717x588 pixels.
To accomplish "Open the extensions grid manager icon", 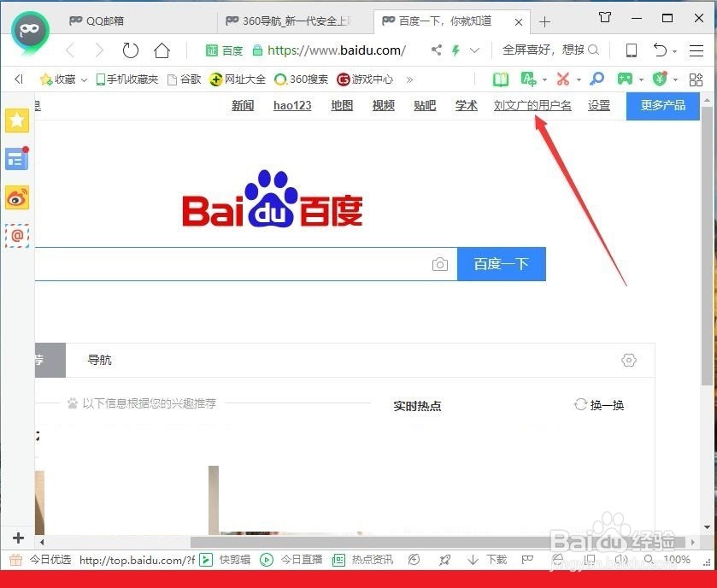I will pos(696,79).
